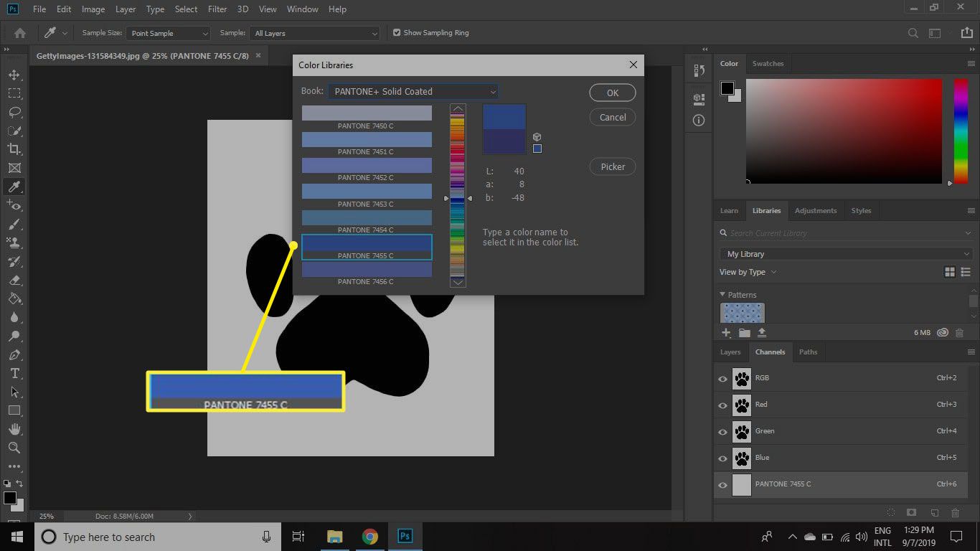Image resolution: width=980 pixels, height=551 pixels.
Task: Select the Pen tool
Action: pos(14,355)
